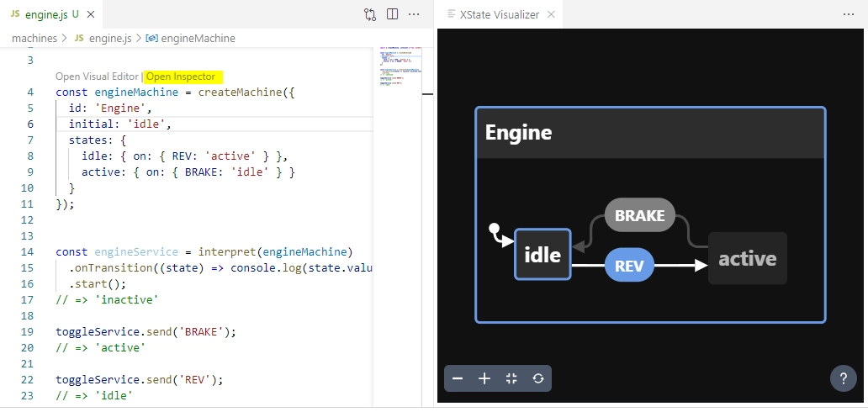Click the engineMachine breadcrumb symbol
Image resolution: width=868 pixels, height=412 pixels.
pos(198,38)
